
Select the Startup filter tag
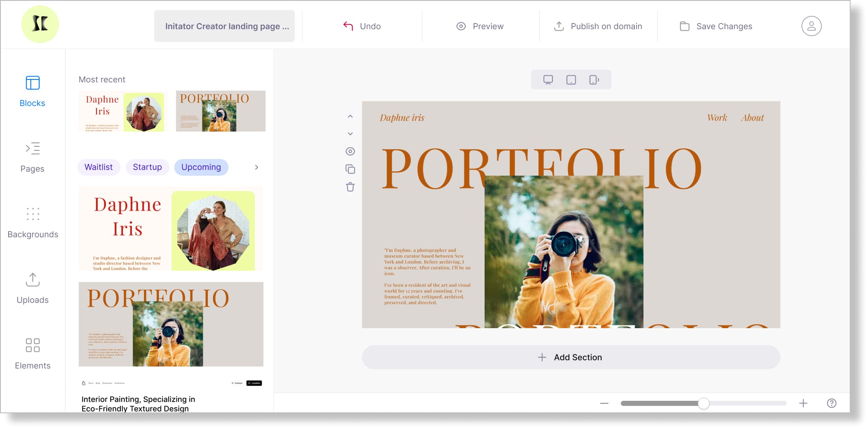click(147, 167)
